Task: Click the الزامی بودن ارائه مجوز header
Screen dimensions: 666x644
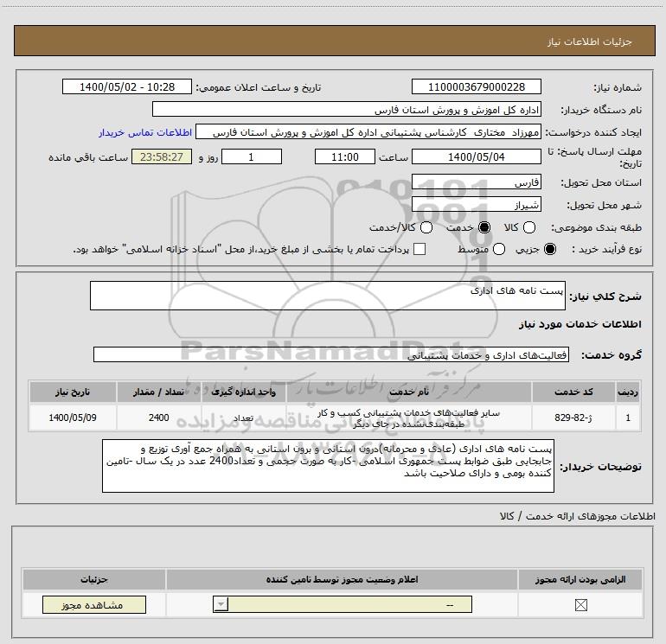Action: click(580, 579)
